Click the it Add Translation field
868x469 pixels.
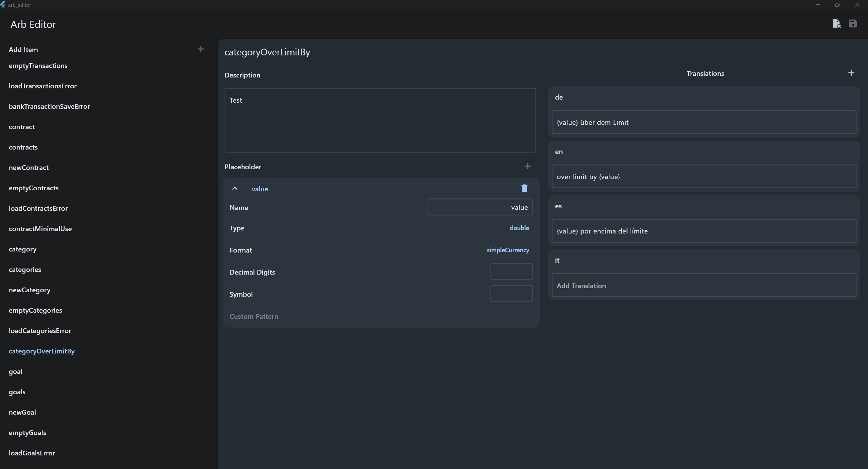[704, 285]
